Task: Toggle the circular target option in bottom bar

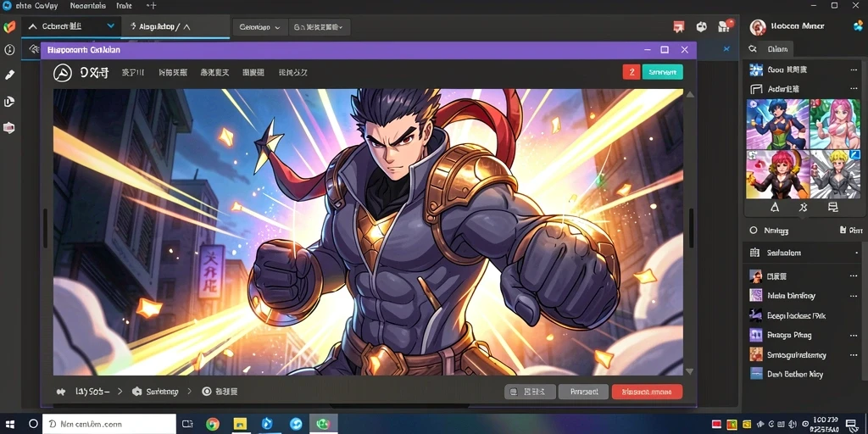Action: [x=207, y=392]
